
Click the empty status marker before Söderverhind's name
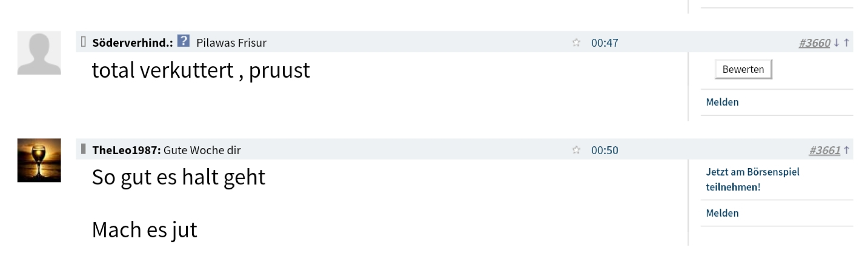pos(84,41)
